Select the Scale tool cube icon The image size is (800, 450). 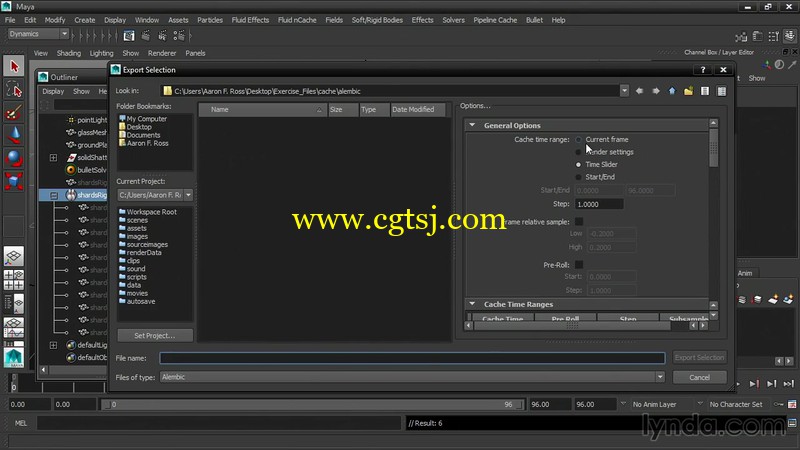(14, 181)
